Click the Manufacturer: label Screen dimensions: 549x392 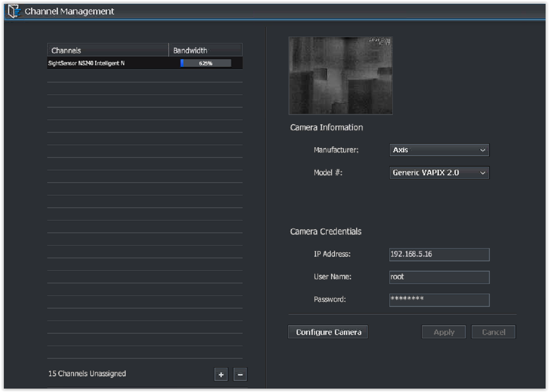click(x=337, y=150)
